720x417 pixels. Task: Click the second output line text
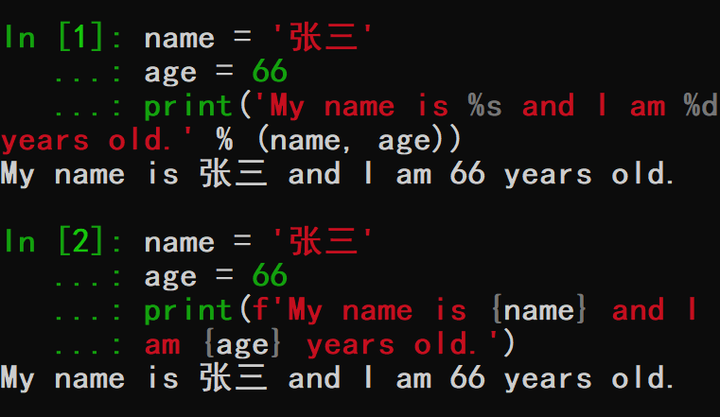(x=338, y=378)
